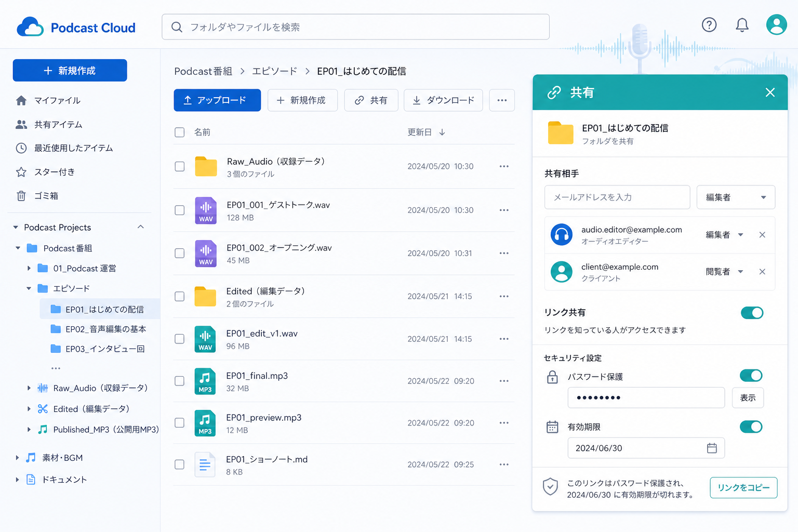Viewport: 798px width, 532px height.
Task: Click the Edited（編集データ）folder icon in list
Action: 205,296
